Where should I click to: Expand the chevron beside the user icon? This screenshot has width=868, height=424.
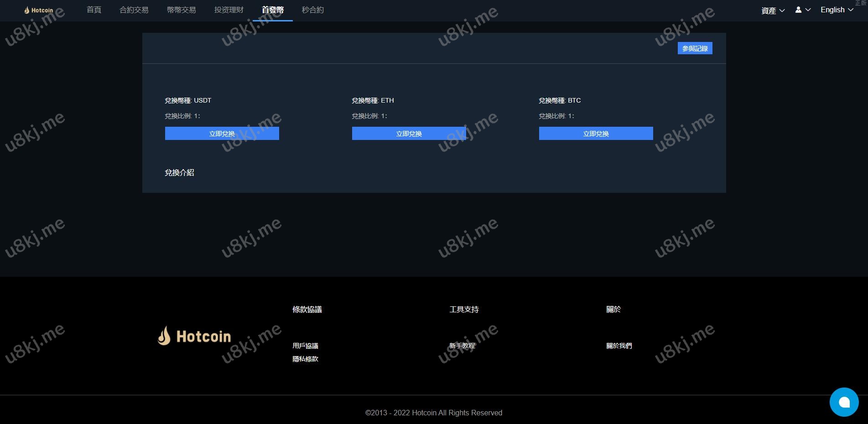point(808,10)
